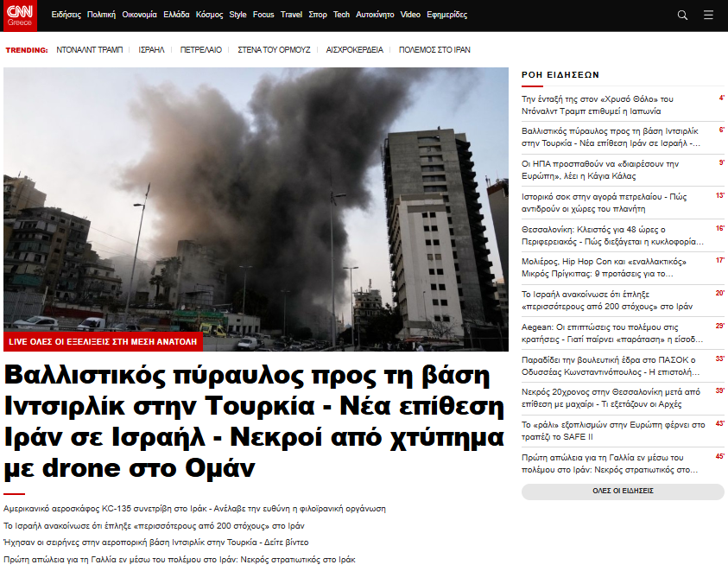Open the Εφημερίδες navigation item
This screenshot has height=571, width=728.
point(447,15)
